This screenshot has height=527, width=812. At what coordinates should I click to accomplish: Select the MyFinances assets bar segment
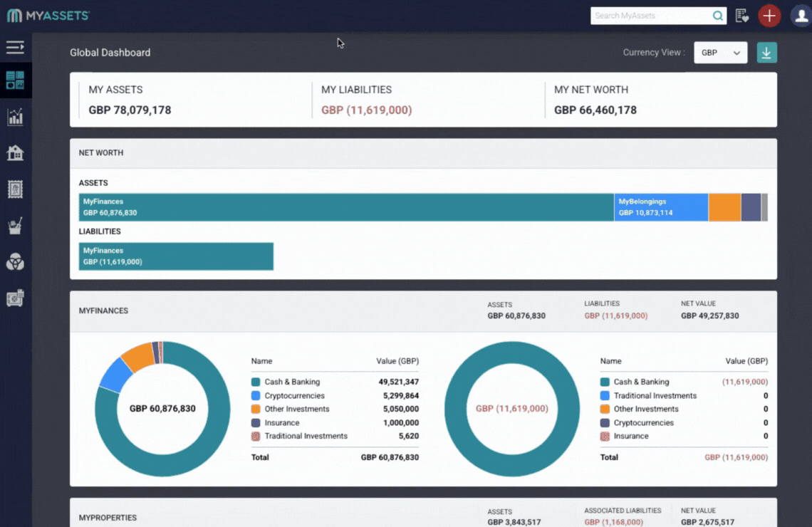tap(346, 207)
